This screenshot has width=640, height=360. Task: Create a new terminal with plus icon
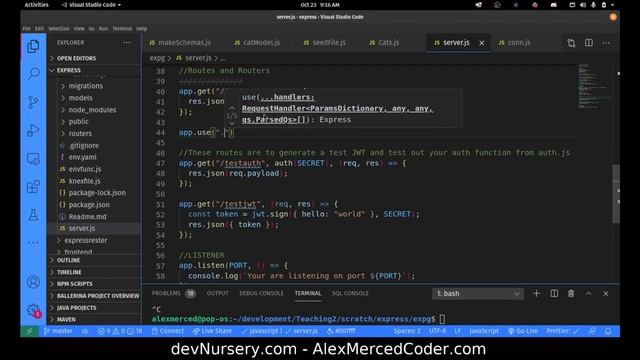click(x=536, y=293)
